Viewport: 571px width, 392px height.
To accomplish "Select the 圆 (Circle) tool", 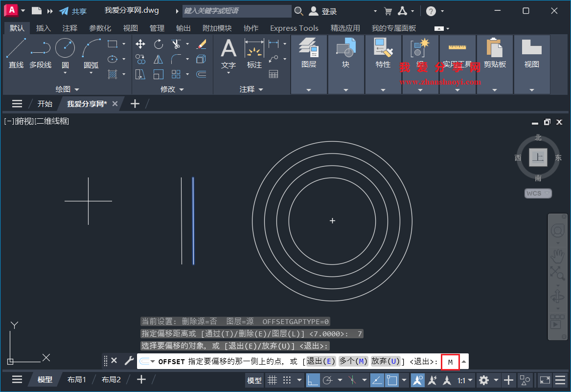I will [64, 48].
